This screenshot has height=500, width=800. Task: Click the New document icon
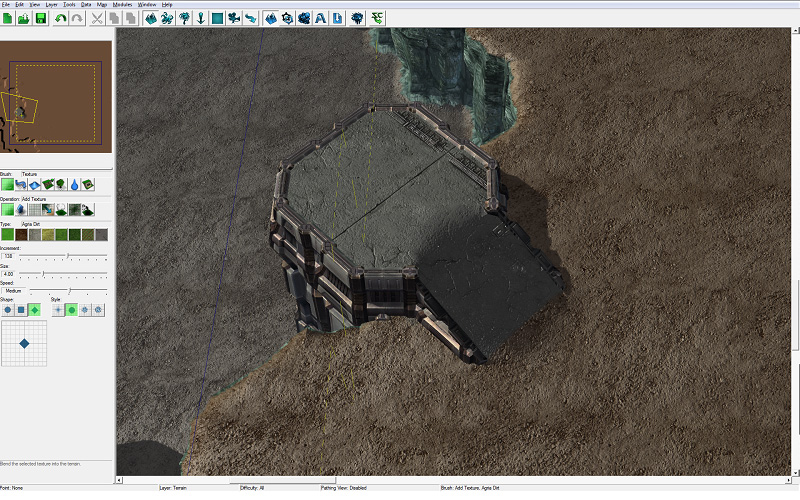coord(8,19)
